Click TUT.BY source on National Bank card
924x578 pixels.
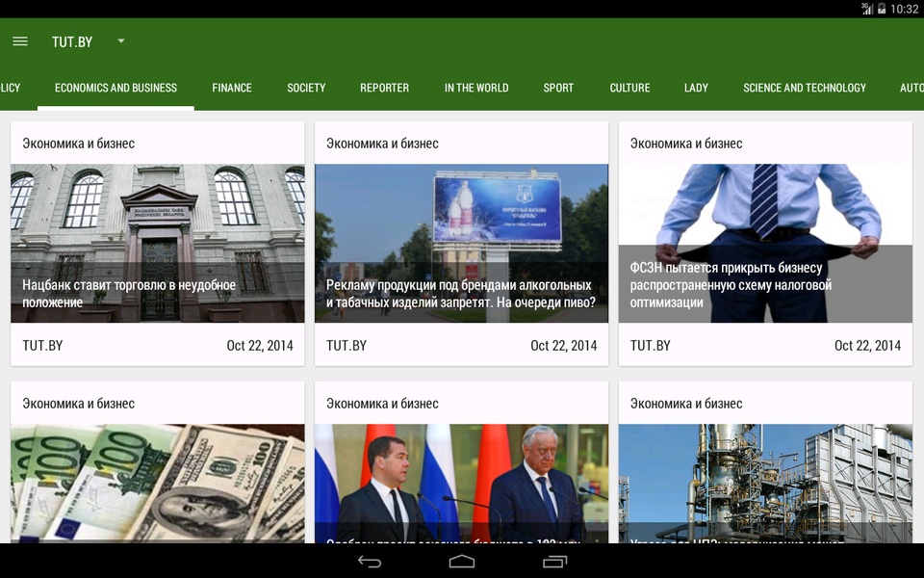[x=42, y=346]
